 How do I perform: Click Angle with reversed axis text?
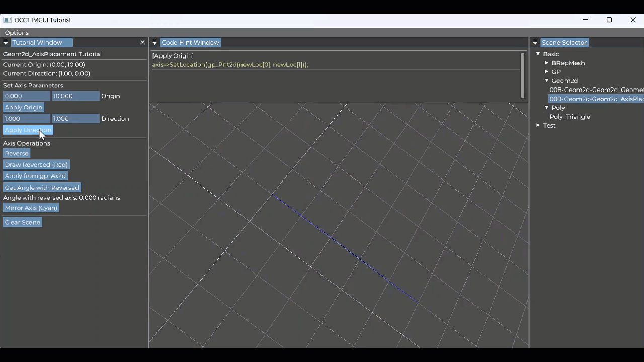(x=61, y=198)
